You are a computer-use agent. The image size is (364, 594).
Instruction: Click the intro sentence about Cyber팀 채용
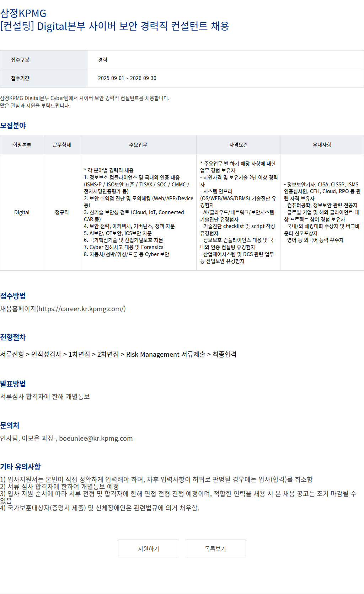click(x=85, y=98)
